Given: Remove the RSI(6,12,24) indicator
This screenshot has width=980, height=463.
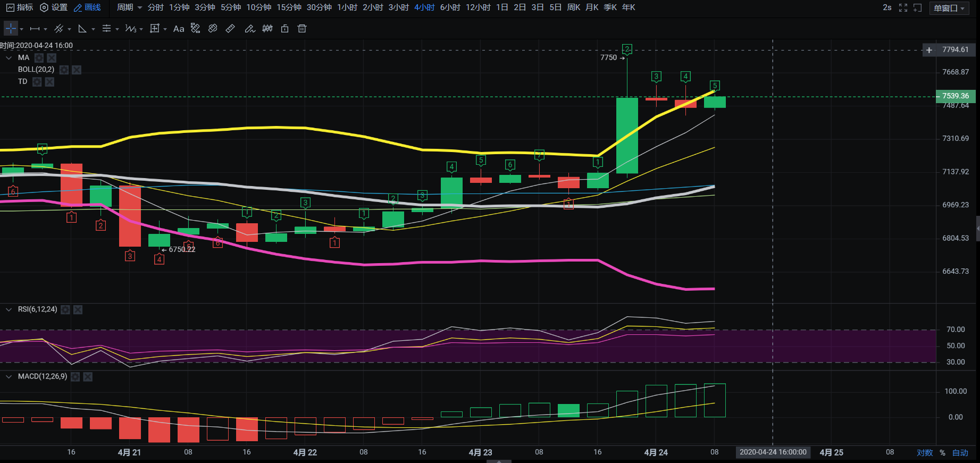Looking at the screenshot, I should click(78, 309).
